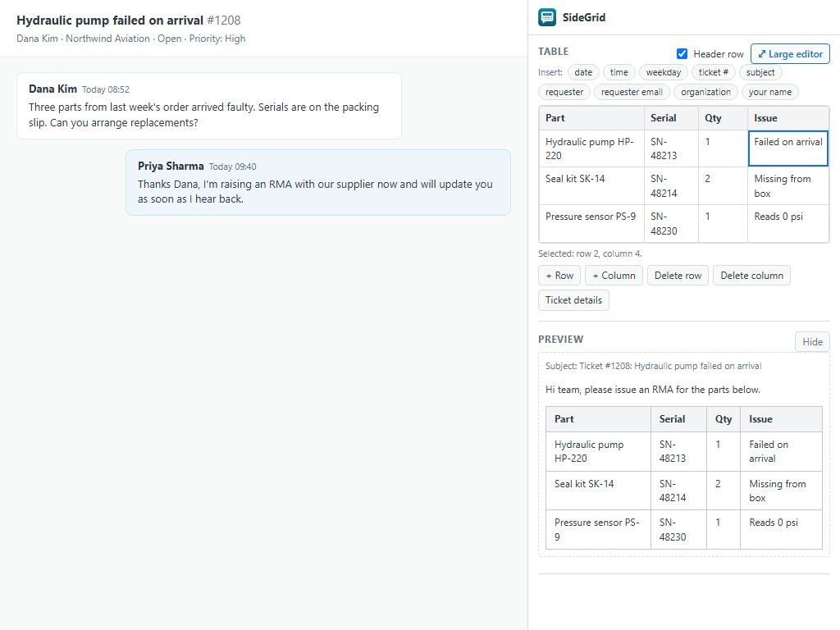Edit the SN-48214 serial cell in editor
The image size is (840, 630).
tap(671, 186)
